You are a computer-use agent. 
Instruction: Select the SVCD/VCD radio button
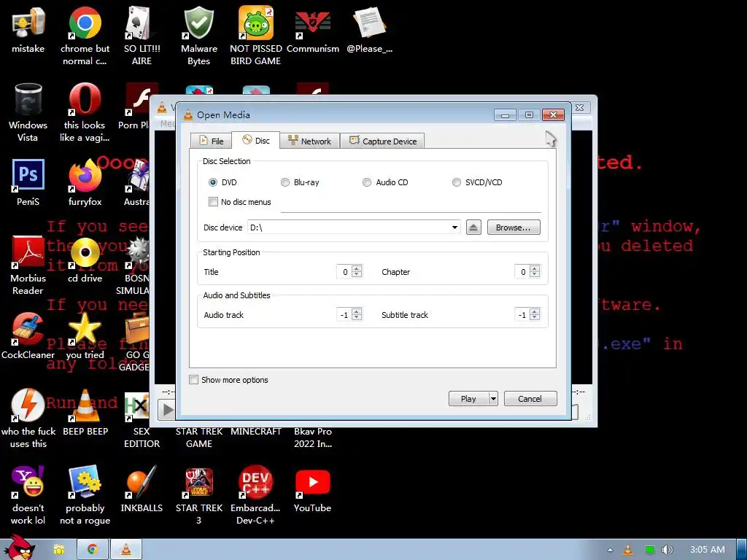(457, 182)
